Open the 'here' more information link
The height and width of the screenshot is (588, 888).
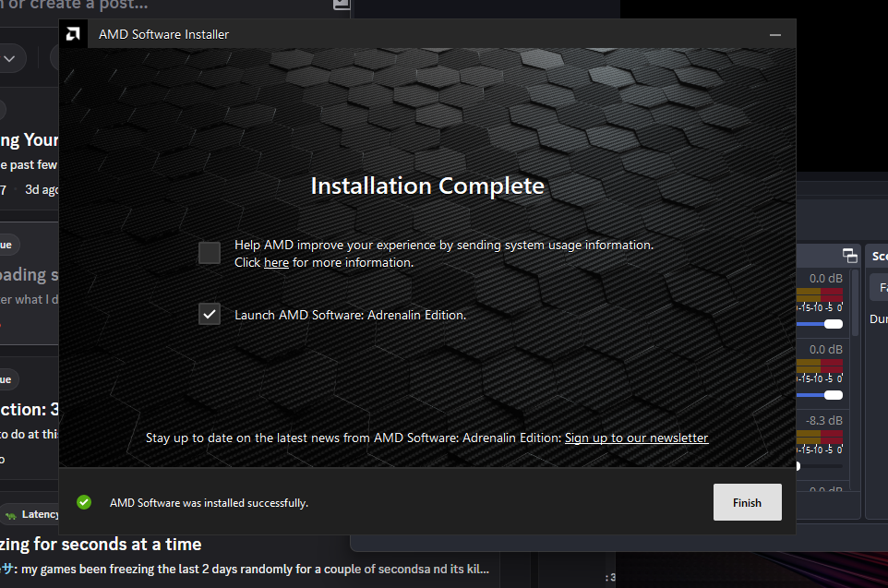tap(276, 263)
